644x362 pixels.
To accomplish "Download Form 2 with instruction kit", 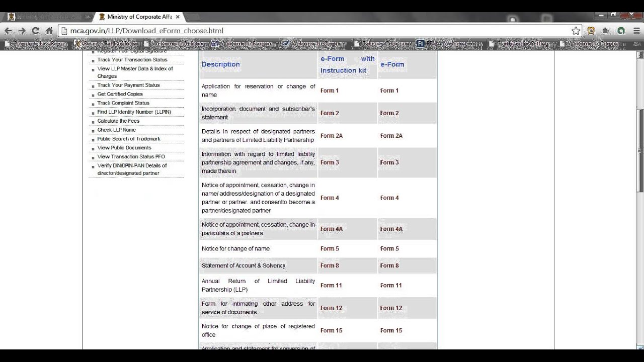I will click(x=330, y=113).
